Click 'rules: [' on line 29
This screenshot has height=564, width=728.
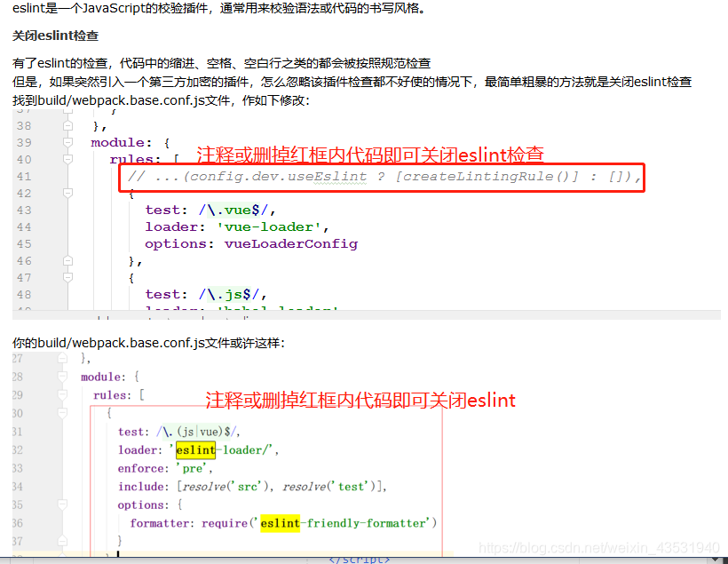(x=119, y=395)
